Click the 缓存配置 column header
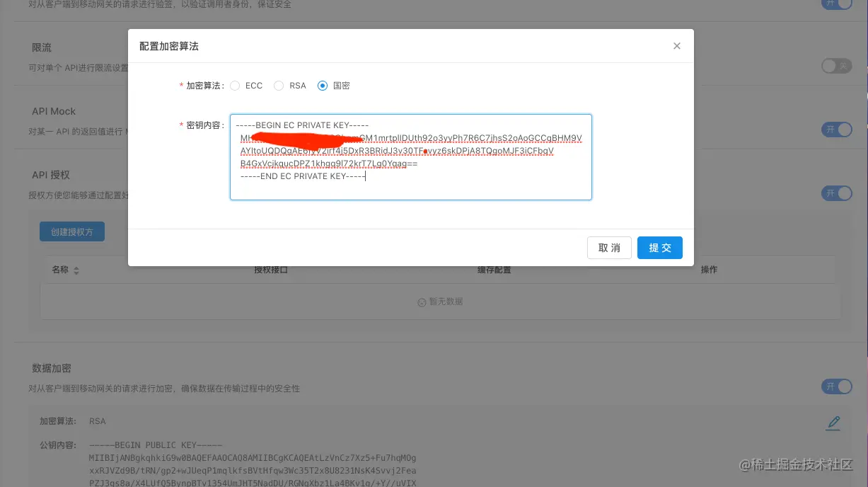 (494, 270)
